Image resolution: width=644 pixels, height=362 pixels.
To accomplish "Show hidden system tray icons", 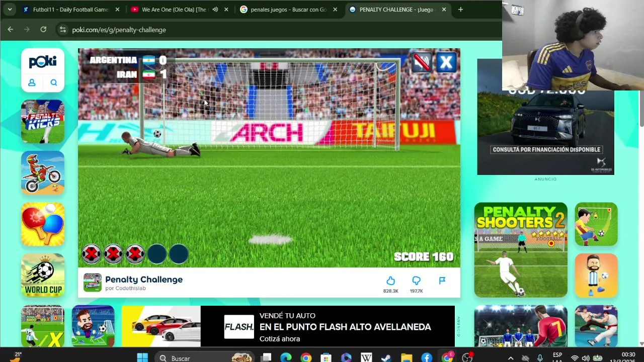I will (511, 358).
